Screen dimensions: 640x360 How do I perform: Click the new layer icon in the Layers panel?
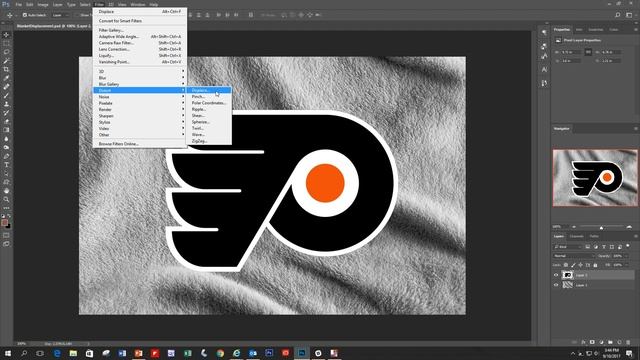point(619,342)
